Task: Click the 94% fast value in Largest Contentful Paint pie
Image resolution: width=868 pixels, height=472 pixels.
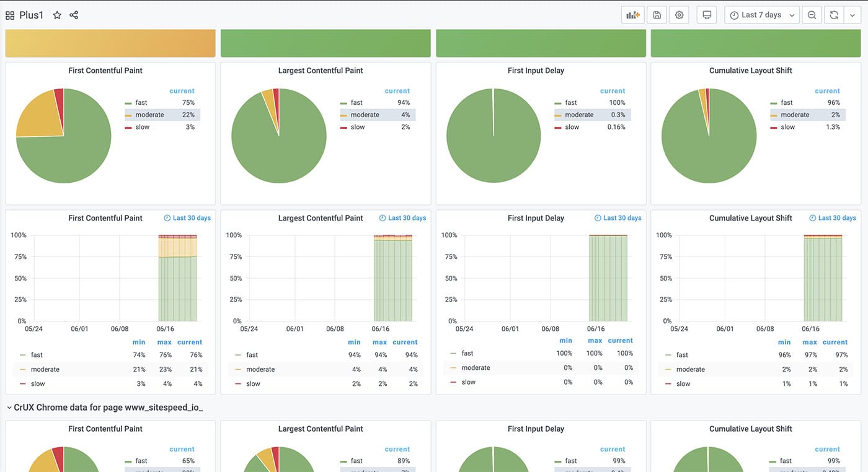Action: pyautogui.click(x=404, y=103)
